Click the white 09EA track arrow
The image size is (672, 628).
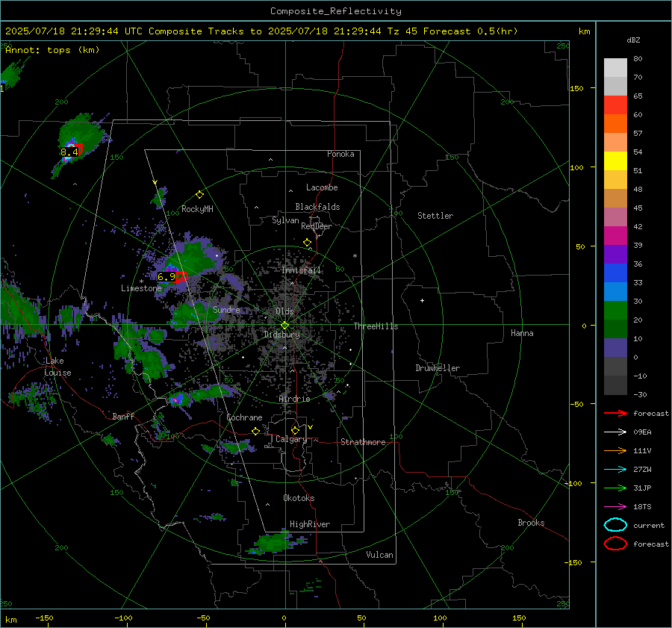615,432
